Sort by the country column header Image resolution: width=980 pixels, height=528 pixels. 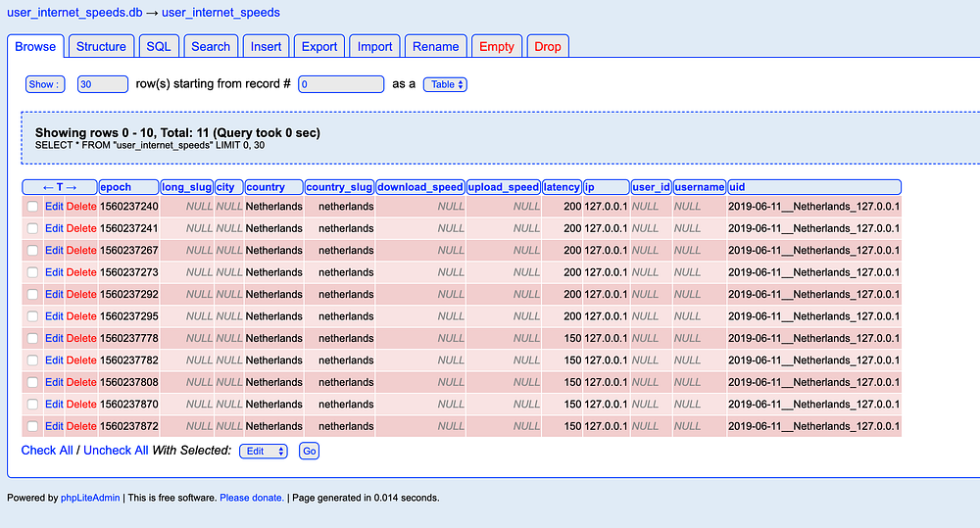pos(273,187)
